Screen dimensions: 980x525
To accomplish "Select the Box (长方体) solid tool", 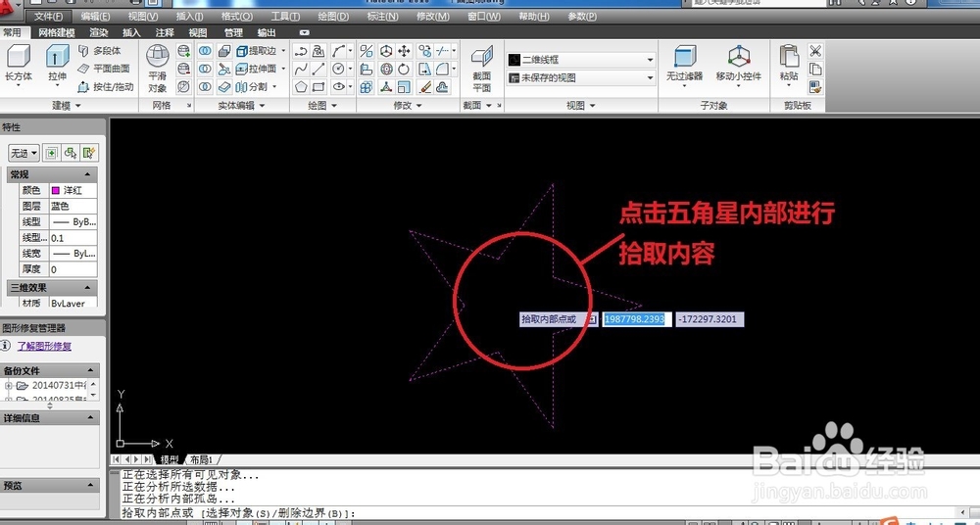I will [19, 64].
